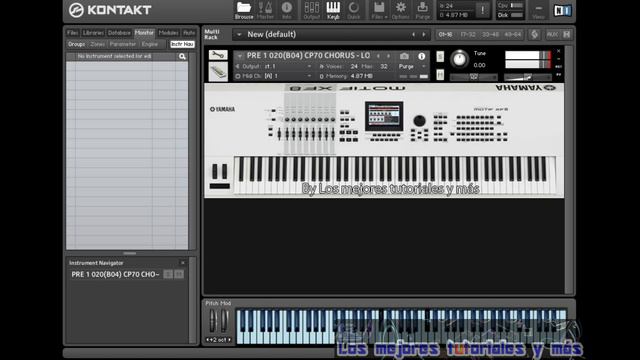Image resolution: width=640 pixels, height=360 pixels.
Task: Go to next multi preset arrow
Action: click(x=424, y=35)
